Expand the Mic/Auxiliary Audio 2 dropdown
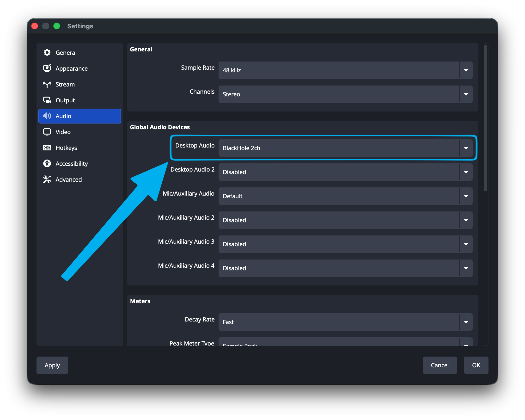The height and width of the screenshot is (420, 525). click(345, 220)
